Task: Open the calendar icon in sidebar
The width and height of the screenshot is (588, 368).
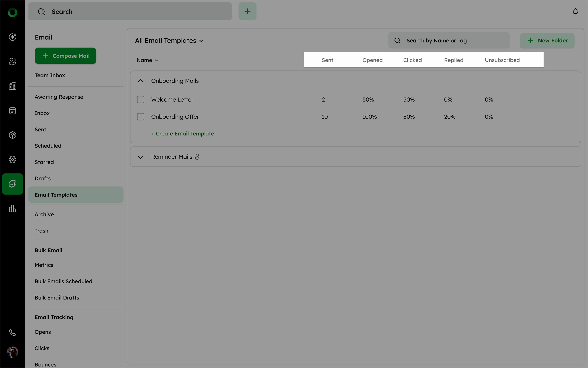Action: (12, 111)
